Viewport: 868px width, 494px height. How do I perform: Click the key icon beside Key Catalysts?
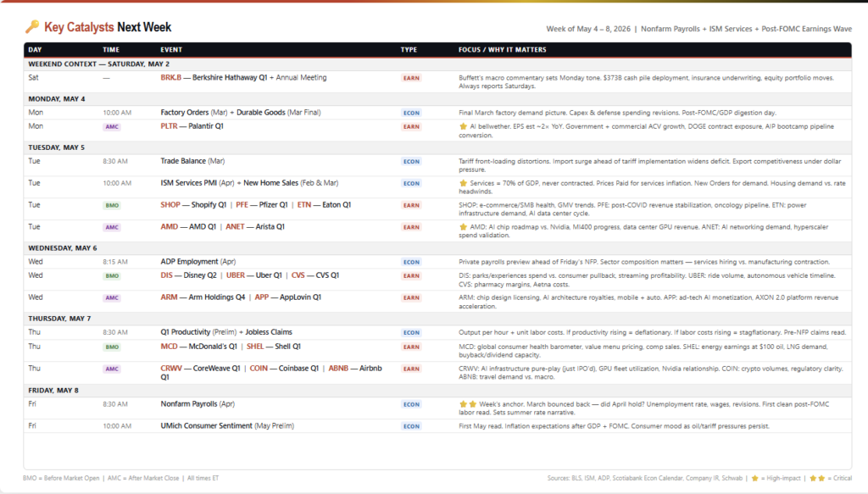pos(32,26)
